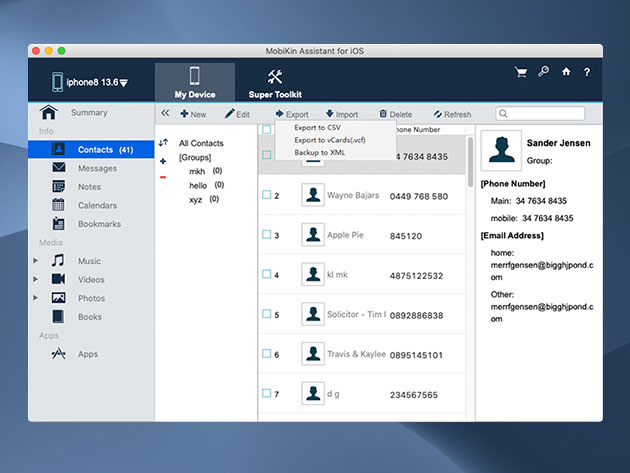
Task: Tick the checkbox for Apple Pie
Action: 267,235
